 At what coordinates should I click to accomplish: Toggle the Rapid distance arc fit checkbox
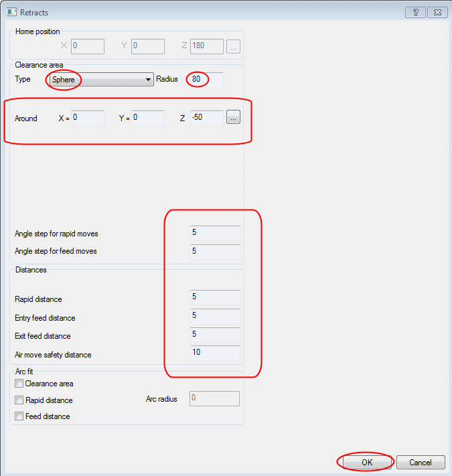coord(19,400)
